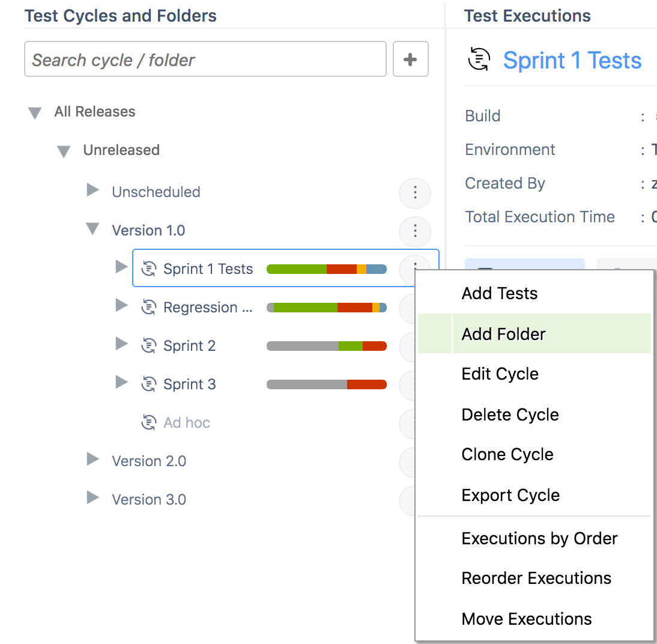Select the Version 3.0 tree item
This screenshot has width=657, height=644.
tap(149, 499)
